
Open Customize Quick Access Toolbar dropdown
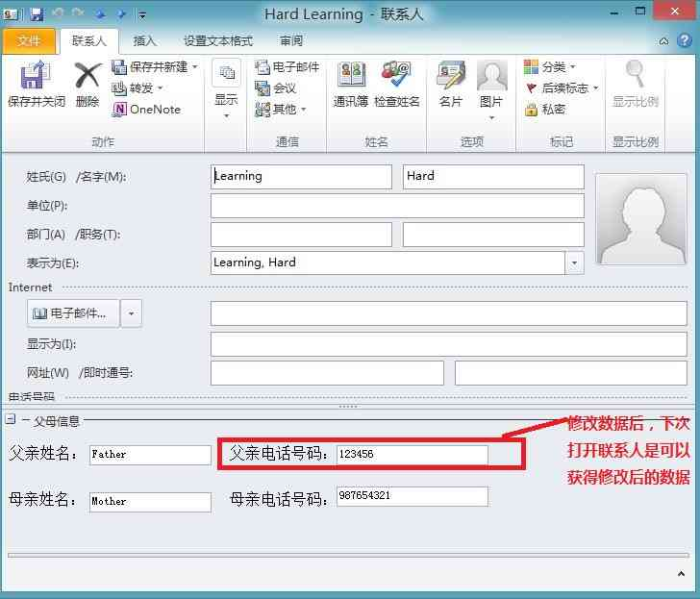click(x=142, y=15)
